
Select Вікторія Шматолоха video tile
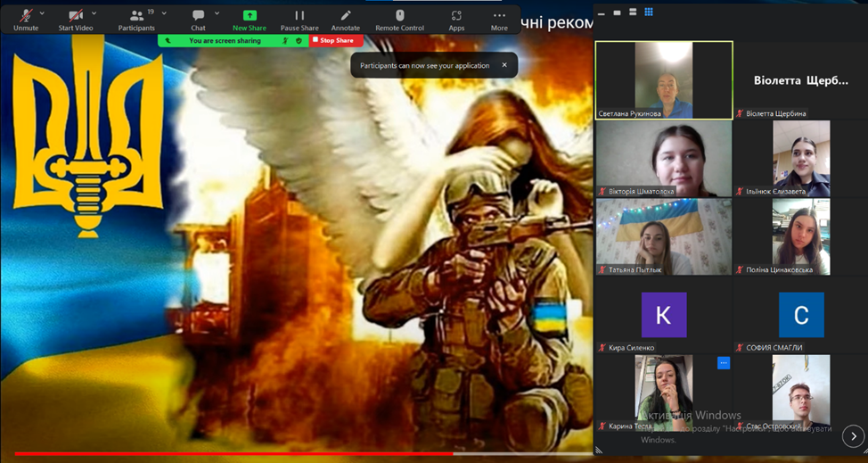[664, 159]
